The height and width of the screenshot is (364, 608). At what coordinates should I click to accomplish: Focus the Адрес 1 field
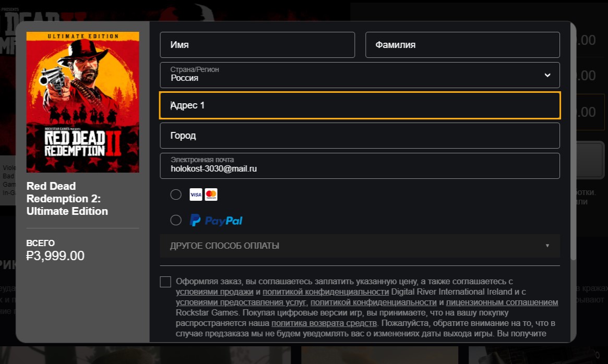pyautogui.click(x=360, y=105)
